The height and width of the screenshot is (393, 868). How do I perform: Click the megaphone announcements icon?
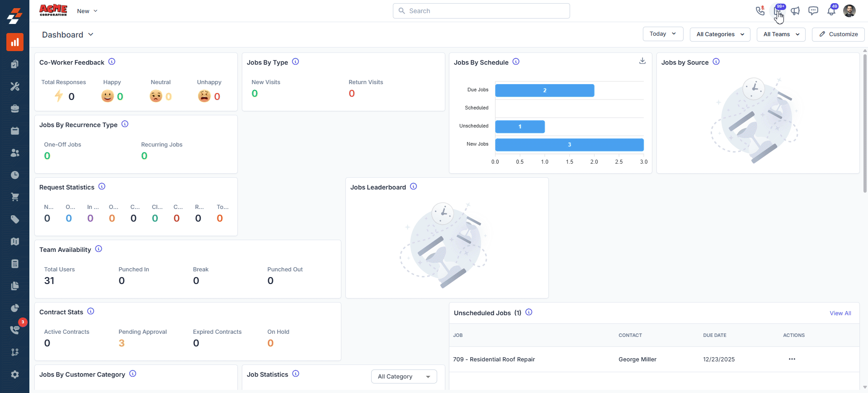click(796, 11)
